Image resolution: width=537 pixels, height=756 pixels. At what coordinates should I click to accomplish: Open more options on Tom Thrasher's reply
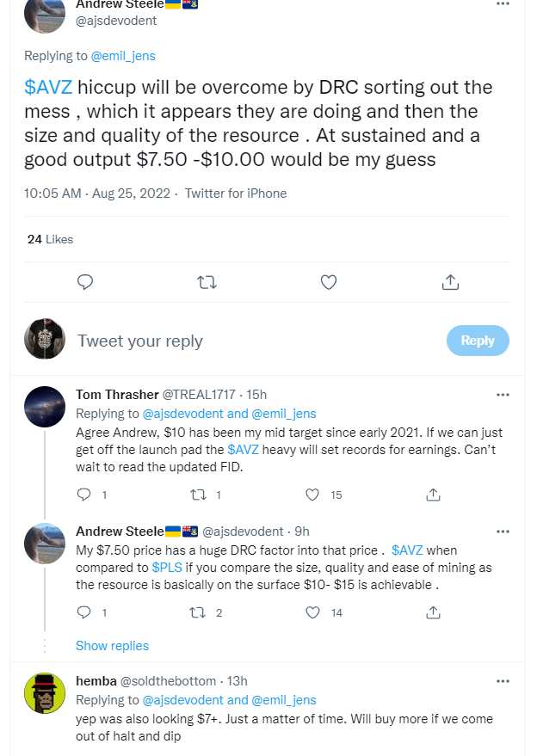503,395
